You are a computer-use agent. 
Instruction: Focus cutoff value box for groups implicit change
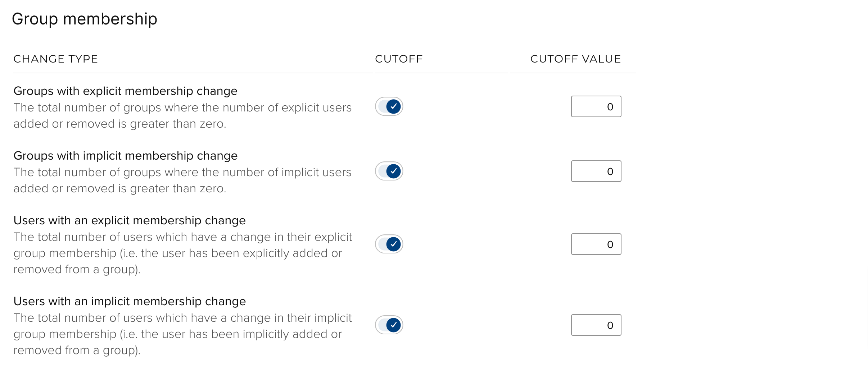(596, 171)
